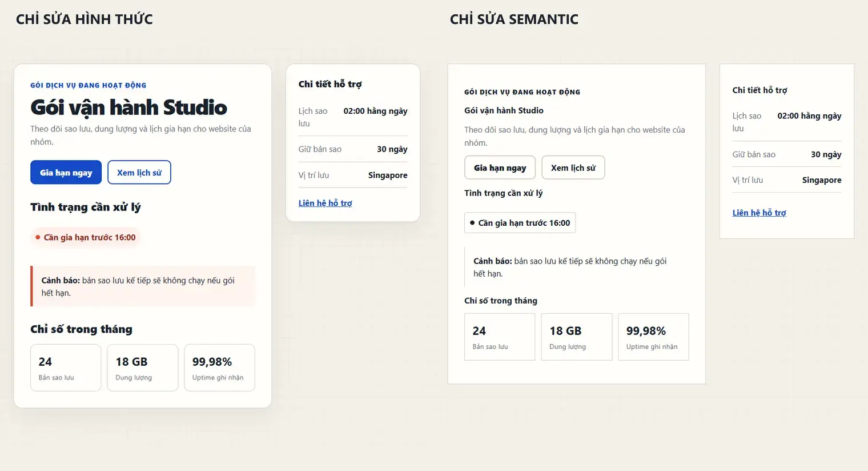
Task: Click the "99,98% Uptime" stat card in CHỈ SỬA HÌNH THỨC
Action: (x=219, y=368)
